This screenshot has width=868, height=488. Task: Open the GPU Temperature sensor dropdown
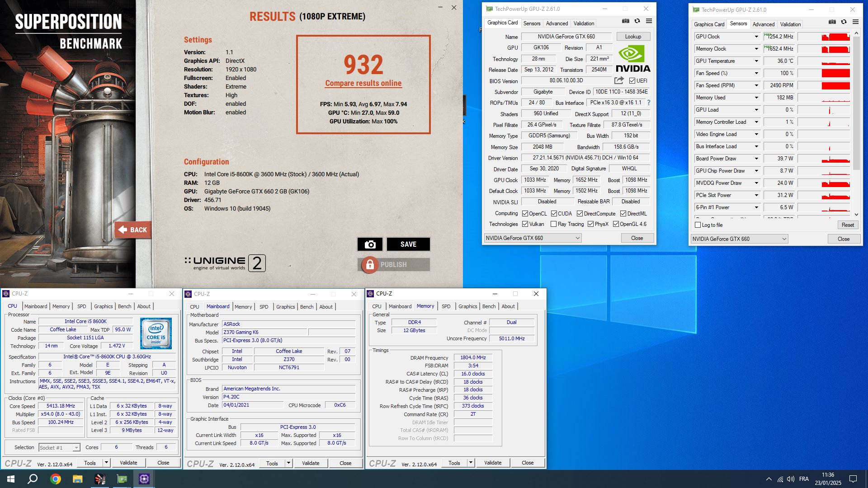pyautogui.click(x=756, y=61)
